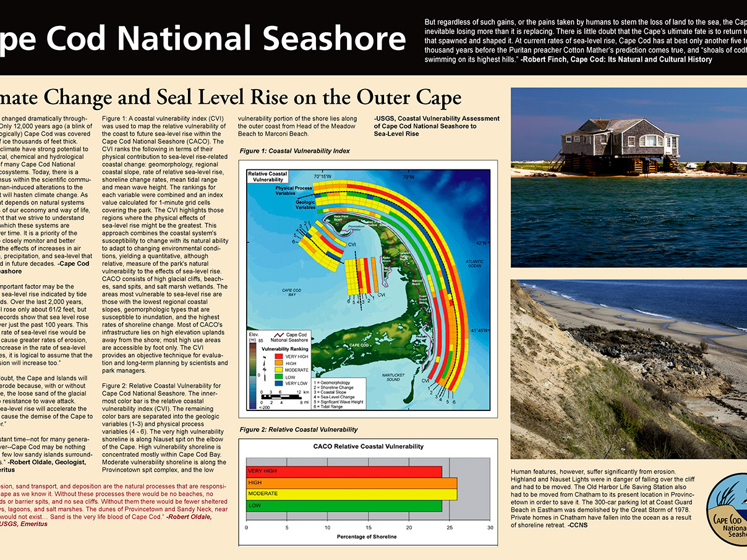Click the elevation color ramp in legend
Screen dimensions: 747x560
pyautogui.click(x=253, y=375)
